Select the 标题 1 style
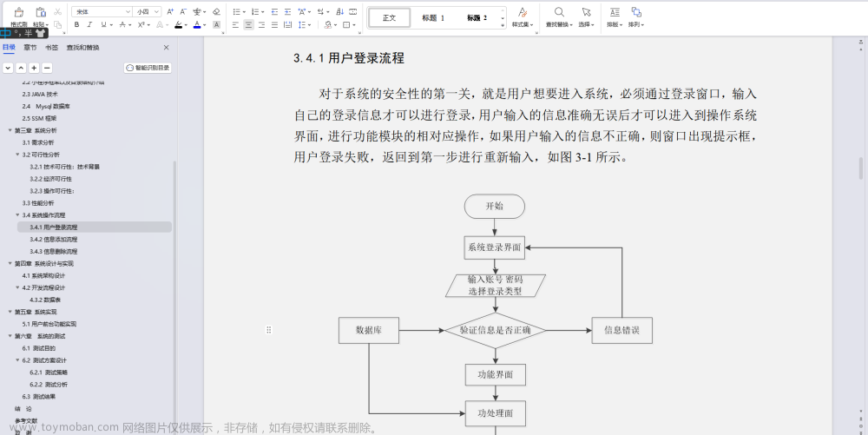The image size is (868, 435). pos(433,17)
